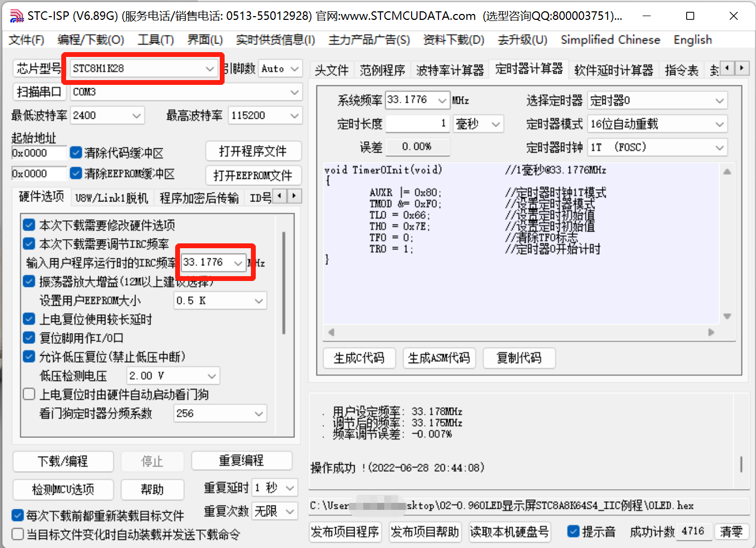Switch to 范例程序 tab
Image resolution: width=756 pixels, height=548 pixels.
382,70
